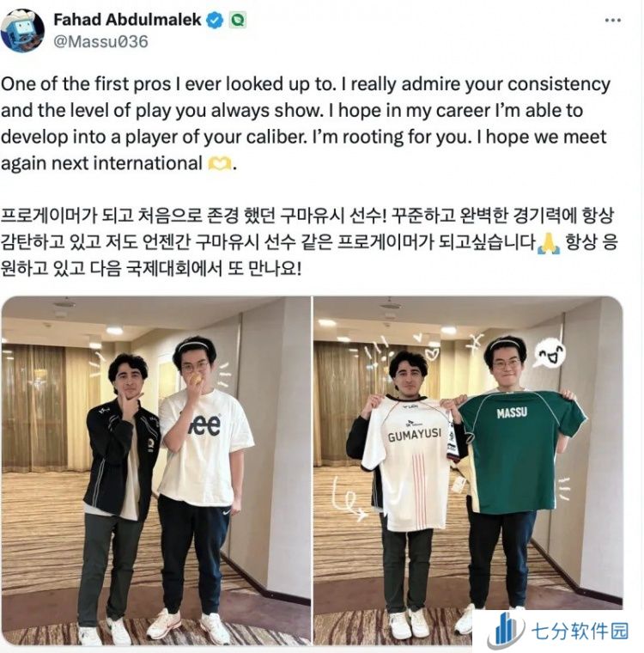644x653 pixels.
Task: Click the @Massu036 handle
Action: pos(100,41)
